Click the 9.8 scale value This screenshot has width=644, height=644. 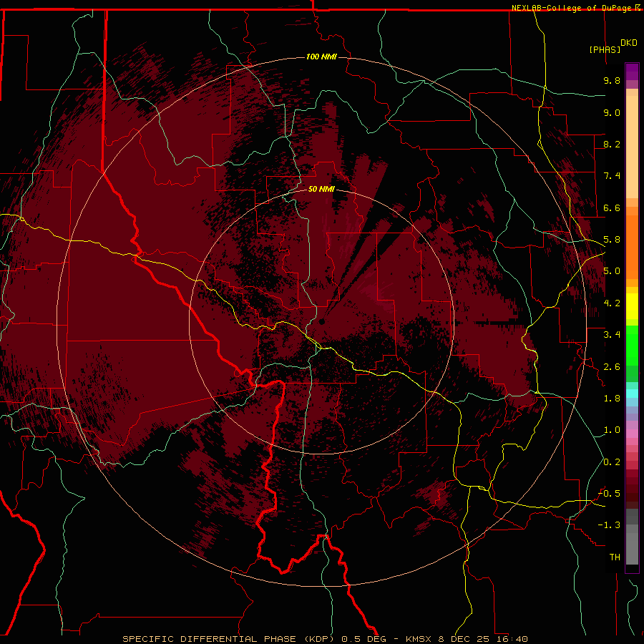pos(612,80)
